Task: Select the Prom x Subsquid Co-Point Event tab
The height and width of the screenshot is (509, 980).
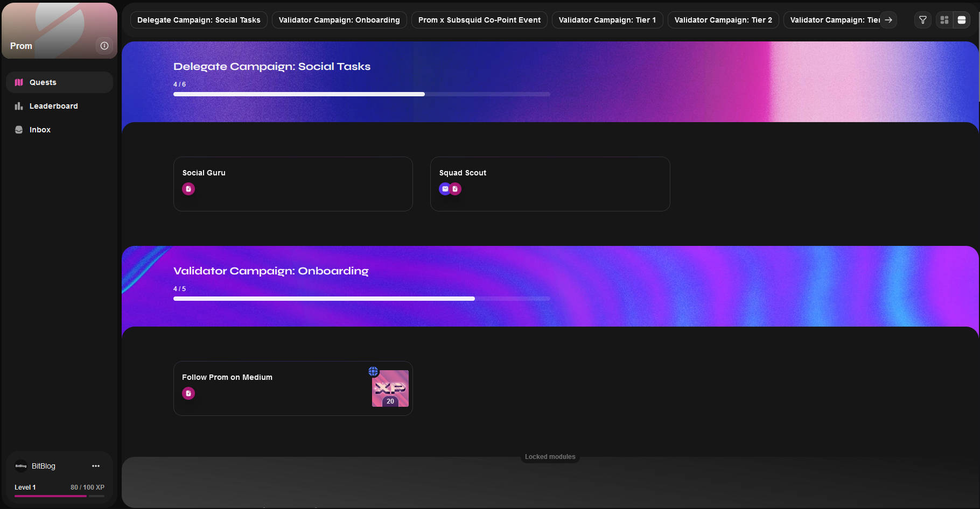Action: click(x=479, y=20)
